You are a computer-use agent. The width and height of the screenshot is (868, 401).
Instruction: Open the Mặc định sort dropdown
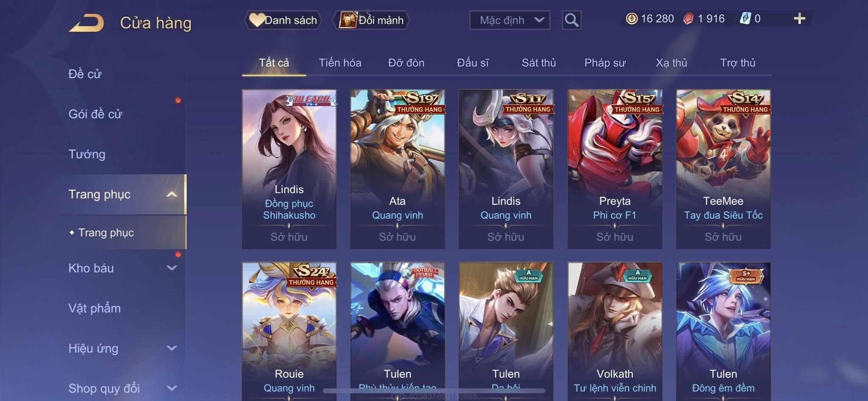pyautogui.click(x=509, y=20)
